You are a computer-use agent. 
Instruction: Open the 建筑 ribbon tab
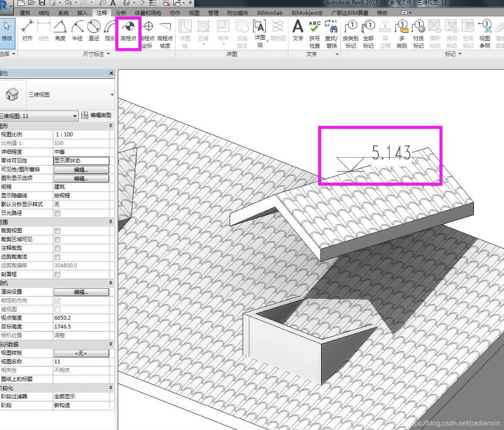(25, 13)
